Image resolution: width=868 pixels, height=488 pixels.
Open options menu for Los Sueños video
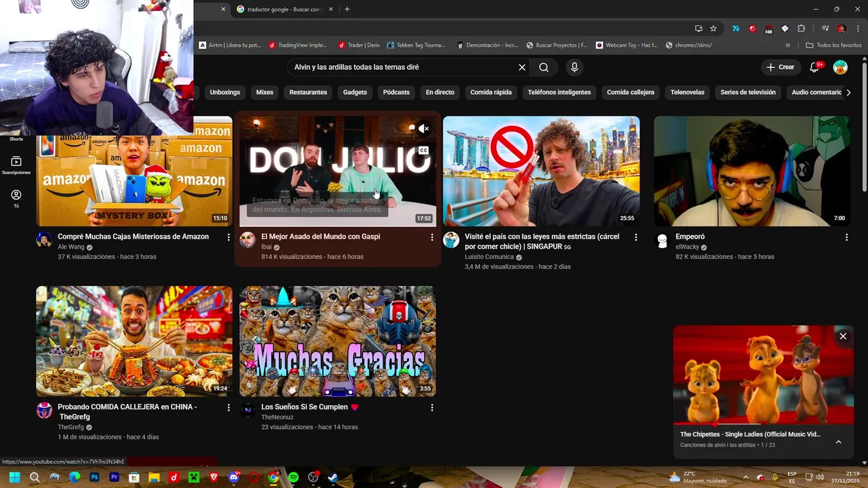coord(432,407)
